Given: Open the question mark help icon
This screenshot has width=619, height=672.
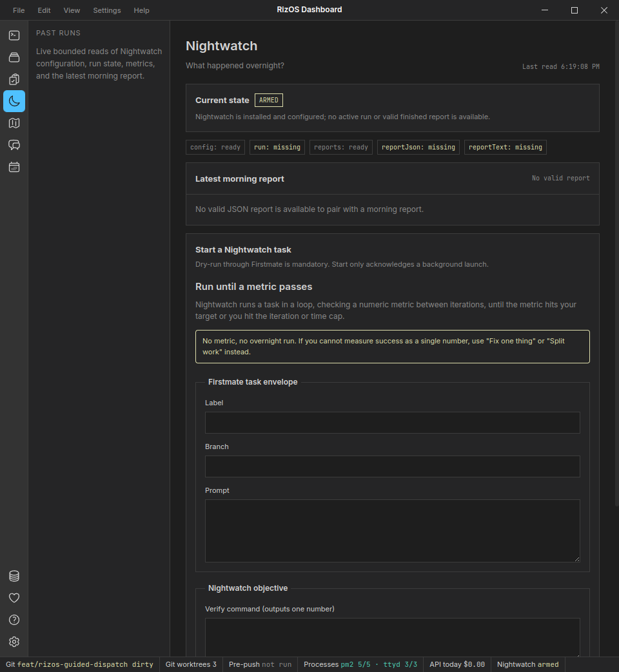Looking at the screenshot, I should coord(14,620).
